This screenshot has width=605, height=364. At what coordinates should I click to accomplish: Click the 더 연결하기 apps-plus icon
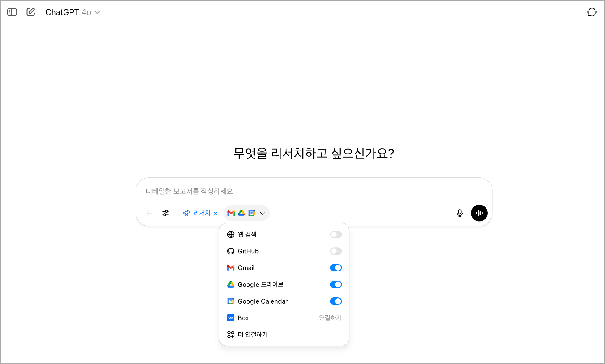pos(231,335)
